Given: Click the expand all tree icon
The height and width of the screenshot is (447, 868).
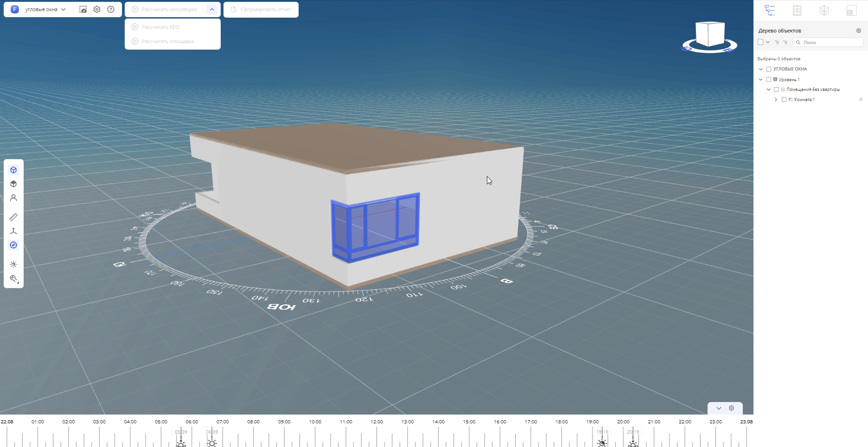Looking at the screenshot, I should point(785,42).
